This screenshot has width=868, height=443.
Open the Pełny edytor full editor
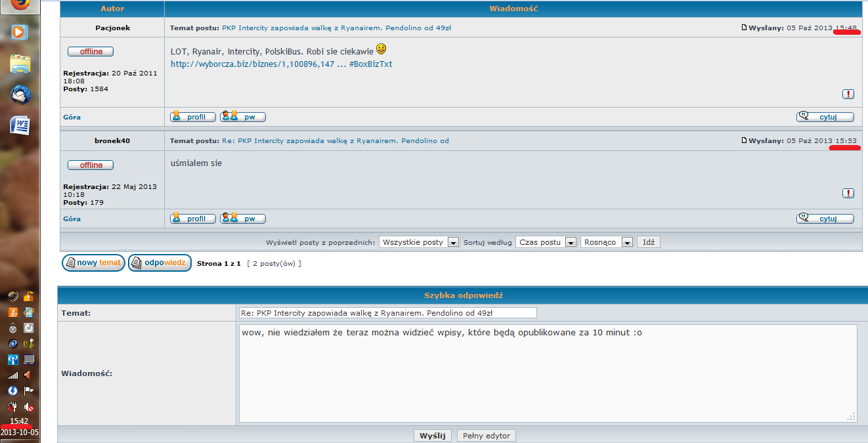pos(487,436)
